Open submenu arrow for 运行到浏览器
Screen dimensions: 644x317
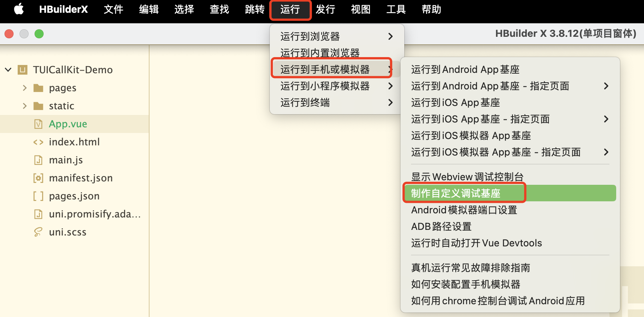click(391, 36)
